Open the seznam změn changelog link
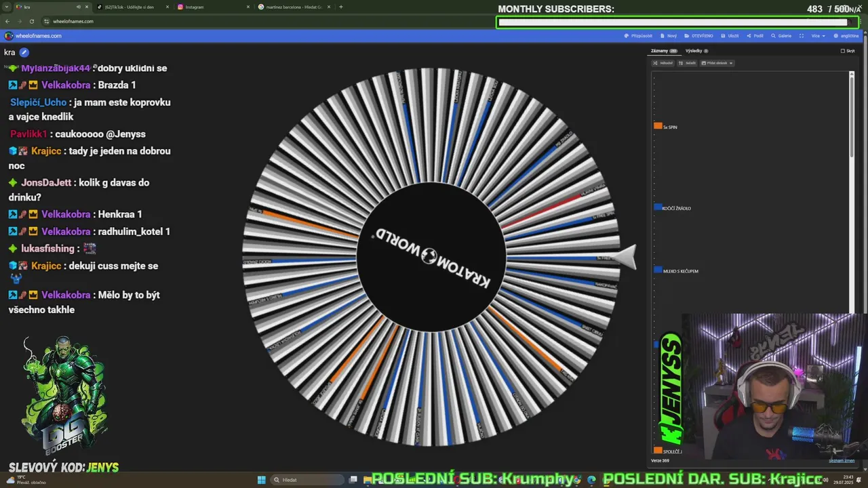Viewport: 868px width, 488px height. pos(841,461)
